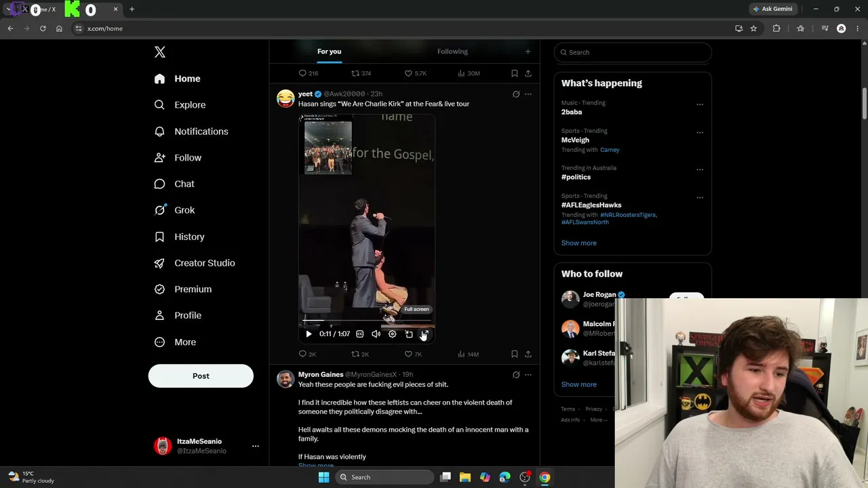Viewport: 868px width, 488px height.
Task: Open File Explorer from the taskbar
Action: (x=465, y=477)
